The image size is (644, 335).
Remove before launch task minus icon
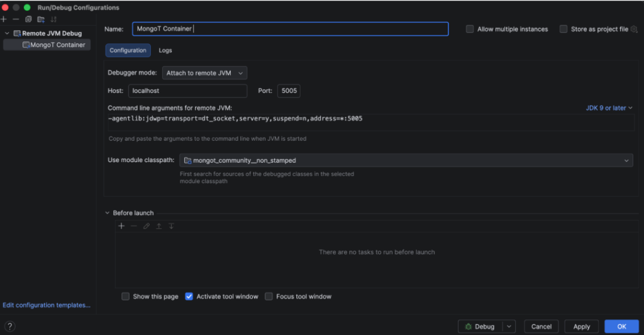tap(133, 226)
